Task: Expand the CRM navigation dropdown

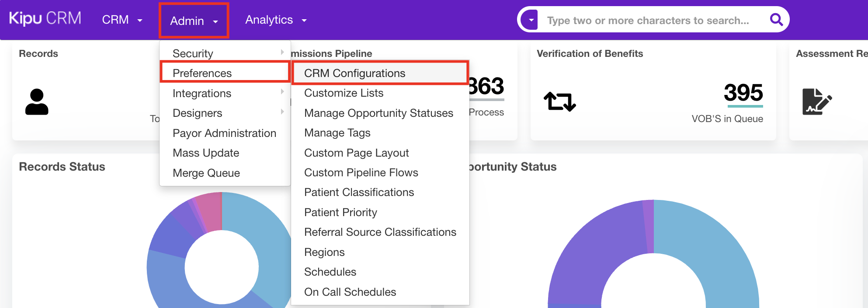Action: tap(122, 20)
